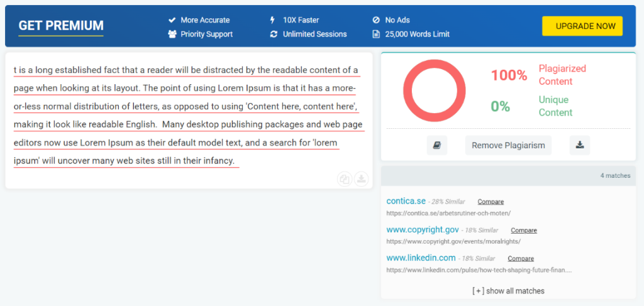Image resolution: width=644 pixels, height=306 pixels.
Task: Click the GET PREMIUM heading
Action: [x=61, y=25]
